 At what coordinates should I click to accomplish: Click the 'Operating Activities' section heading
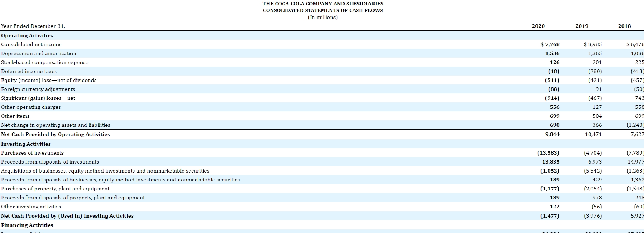coord(27,35)
